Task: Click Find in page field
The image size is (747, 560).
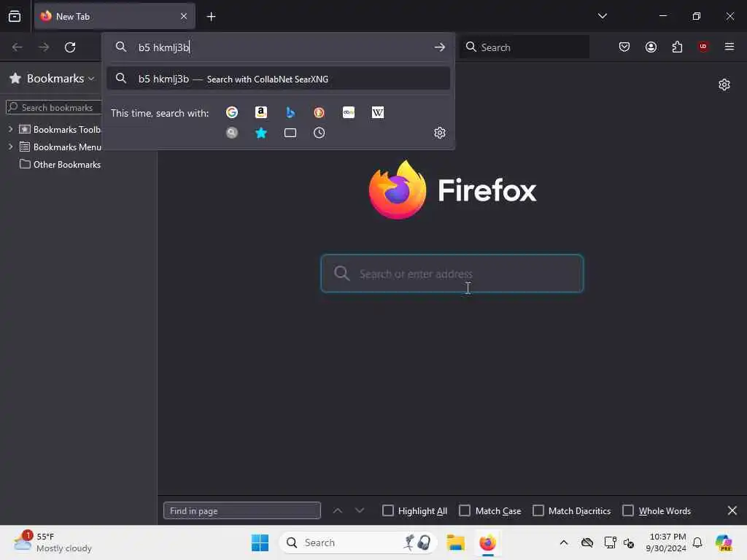Action: pyautogui.click(x=242, y=510)
